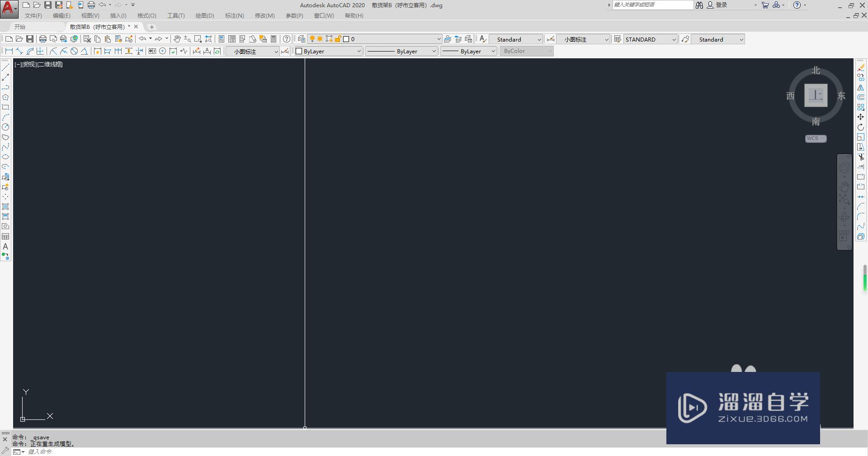Click the Paste clipboard icon
This screenshot has height=456, width=868.
pyautogui.click(x=108, y=39)
